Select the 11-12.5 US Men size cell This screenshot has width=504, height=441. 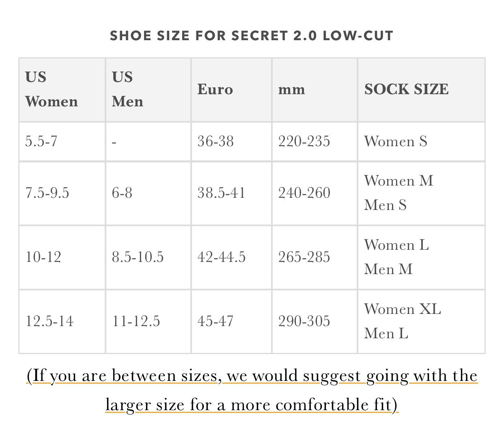click(136, 321)
